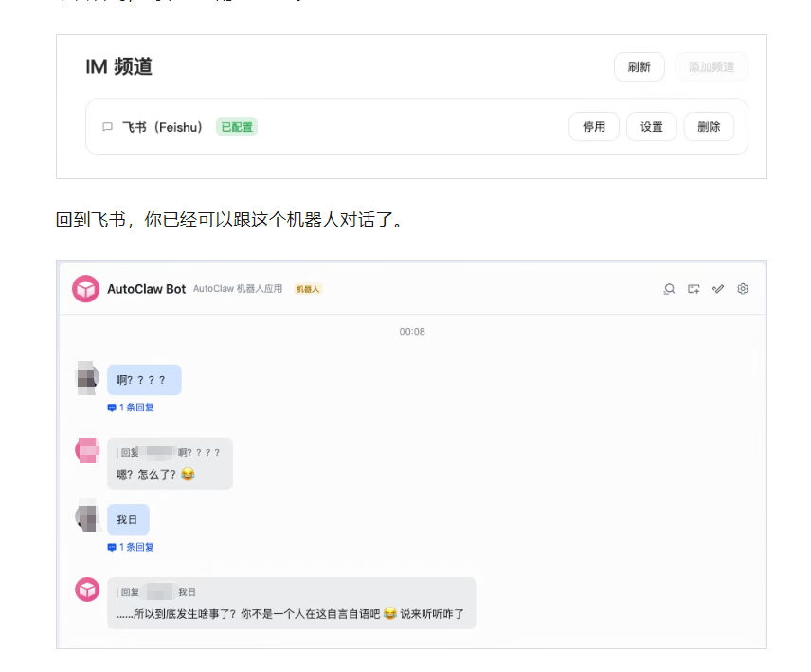Click the 机器人 tag in chat header

308,289
